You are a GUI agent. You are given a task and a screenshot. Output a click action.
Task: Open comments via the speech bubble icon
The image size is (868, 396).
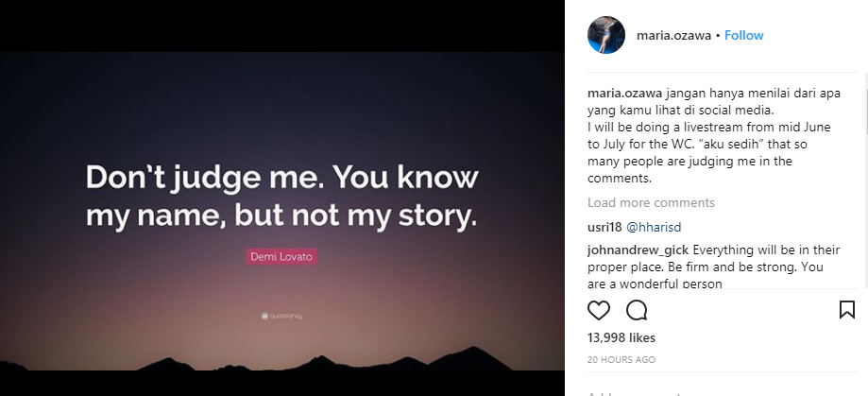coord(637,310)
